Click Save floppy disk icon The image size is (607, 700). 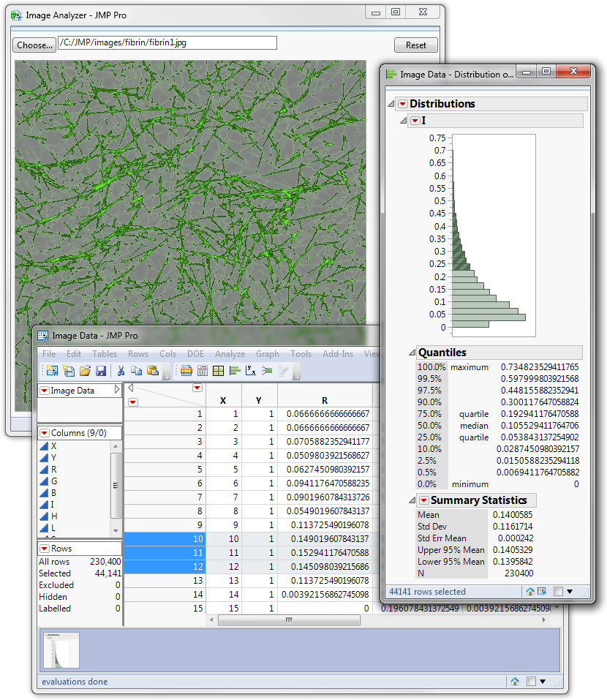102,371
